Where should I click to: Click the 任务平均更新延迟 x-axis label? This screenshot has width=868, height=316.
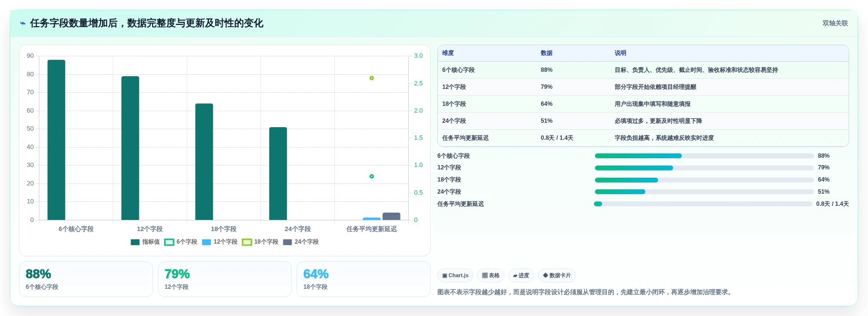372,229
